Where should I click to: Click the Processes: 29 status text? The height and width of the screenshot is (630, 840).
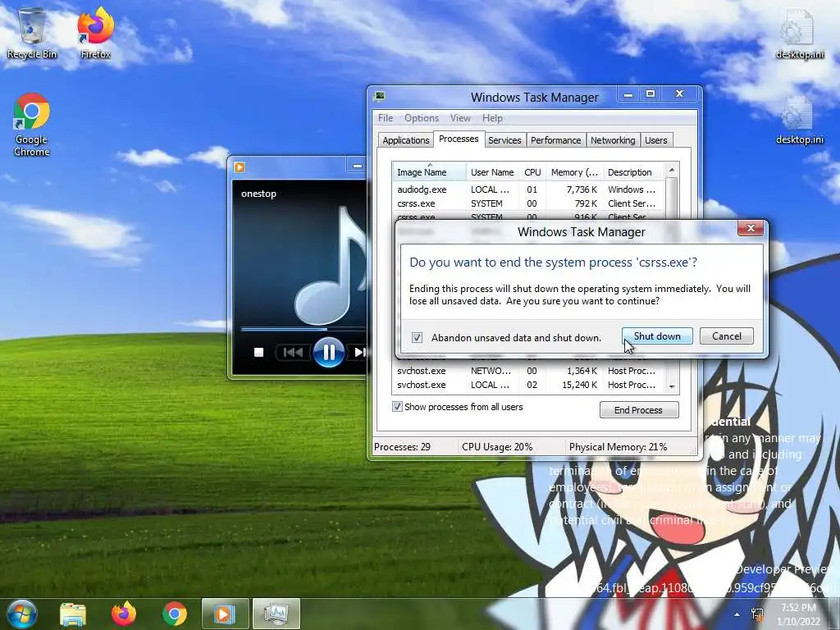[x=402, y=447]
